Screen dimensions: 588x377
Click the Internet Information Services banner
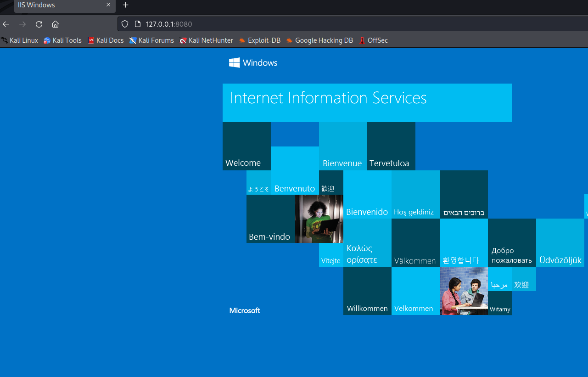click(x=367, y=103)
